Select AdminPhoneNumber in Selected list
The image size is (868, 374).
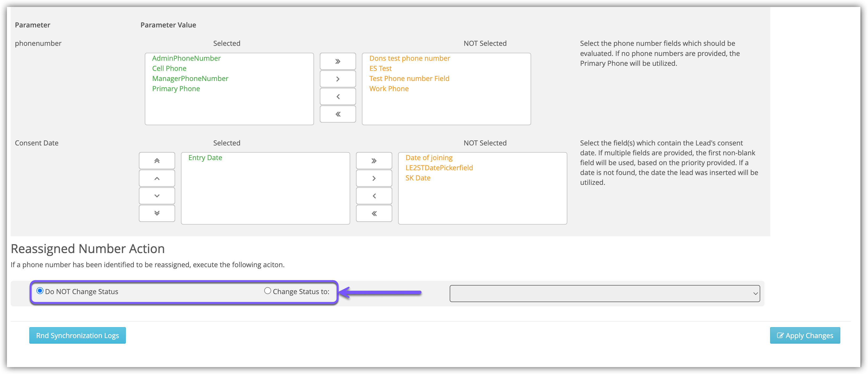(x=186, y=58)
